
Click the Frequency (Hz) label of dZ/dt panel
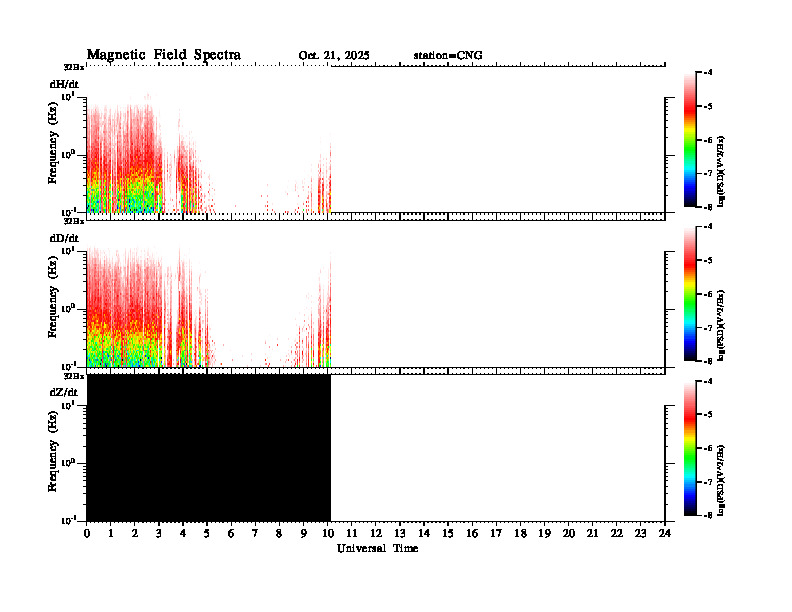tap(53, 451)
